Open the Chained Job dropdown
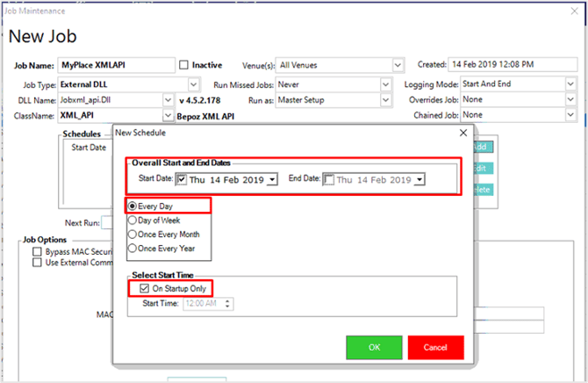The image size is (588, 383). point(571,115)
